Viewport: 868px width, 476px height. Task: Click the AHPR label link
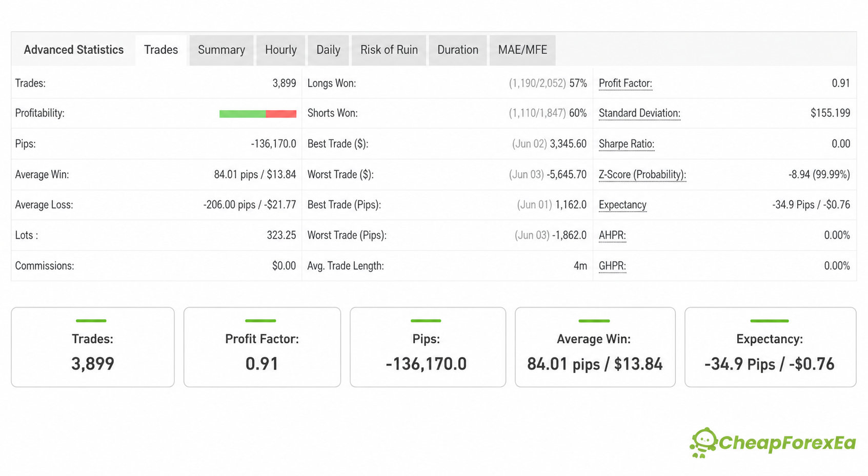(612, 235)
